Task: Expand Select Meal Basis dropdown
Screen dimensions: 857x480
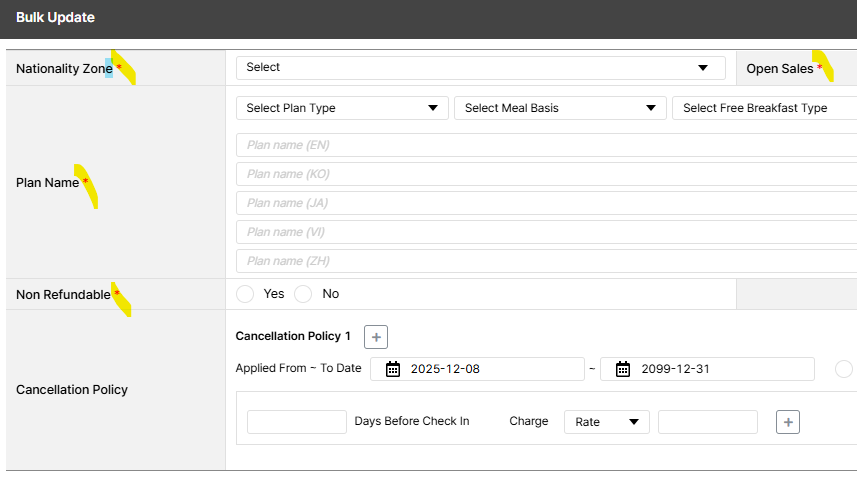Action: (x=560, y=108)
